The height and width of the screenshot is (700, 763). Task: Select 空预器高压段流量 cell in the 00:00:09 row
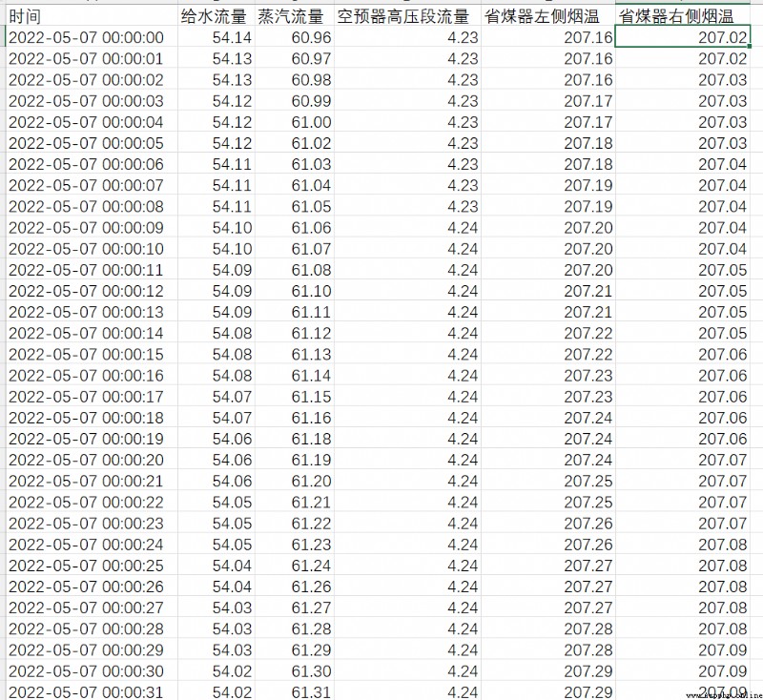click(408, 228)
